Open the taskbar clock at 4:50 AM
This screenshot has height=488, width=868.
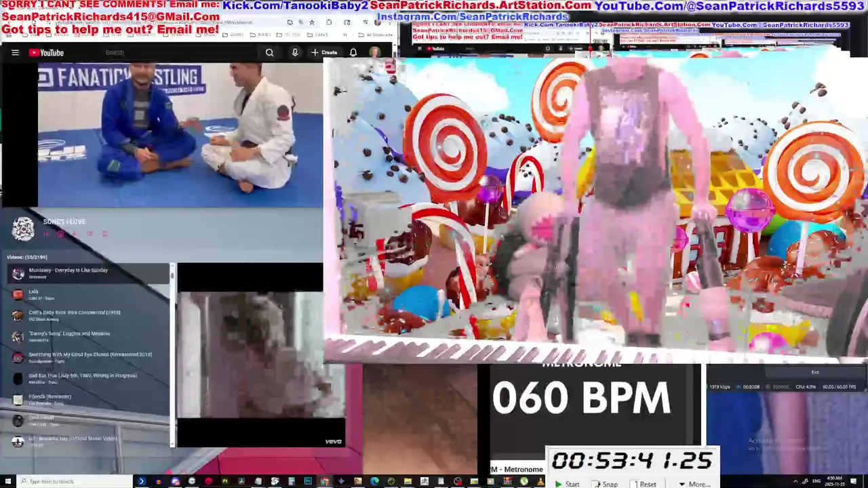pyautogui.click(x=834, y=481)
